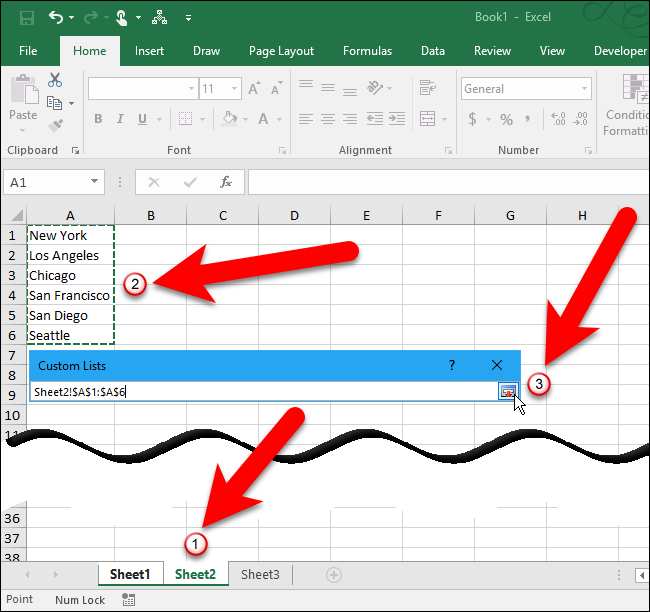Switch to the Data tab

433,51
